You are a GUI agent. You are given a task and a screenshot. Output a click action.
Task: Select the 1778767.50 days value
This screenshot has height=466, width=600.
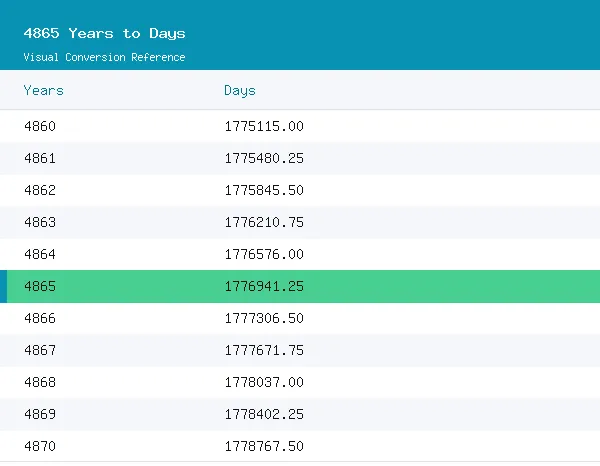click(x=264, y=446)
